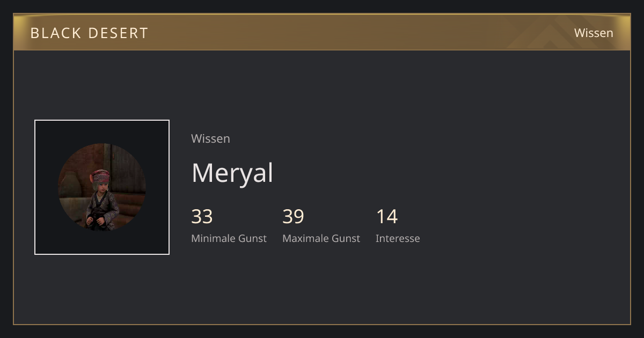This screenshot has height=338, width=644.
Task: Select the value 39 for maximum favor
Action: tap(293, 217)
